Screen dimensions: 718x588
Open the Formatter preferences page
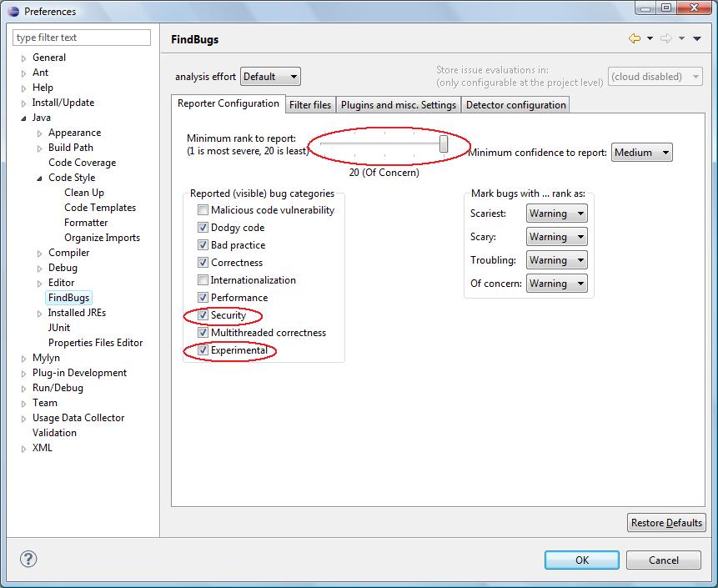click(86, 223)
